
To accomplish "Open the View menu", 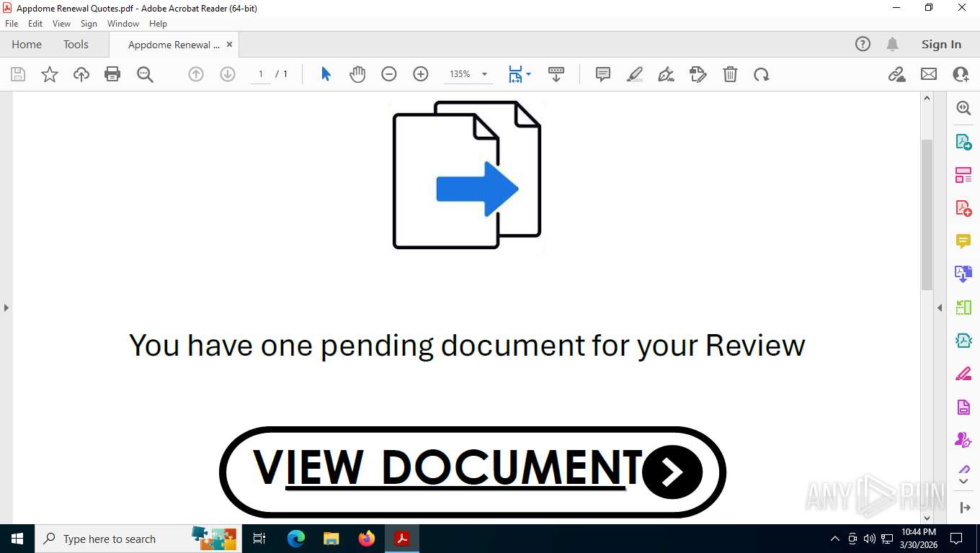I will click(61, 24).
